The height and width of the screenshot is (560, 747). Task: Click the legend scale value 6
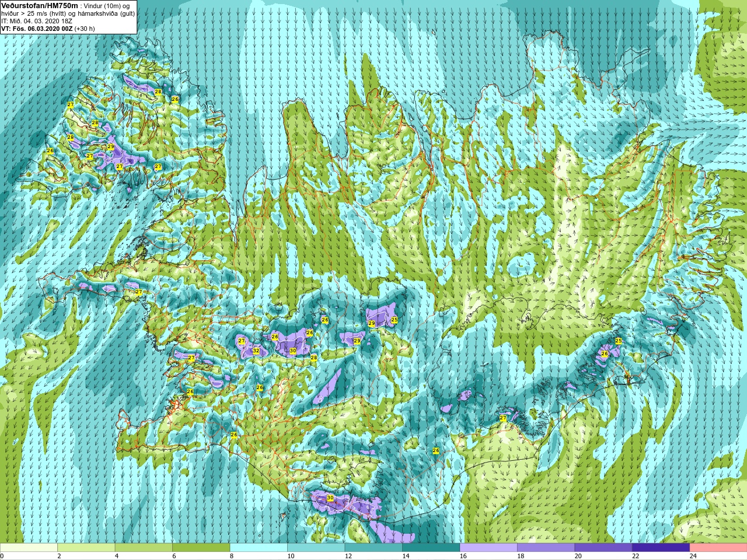click(x=174, y=556)
